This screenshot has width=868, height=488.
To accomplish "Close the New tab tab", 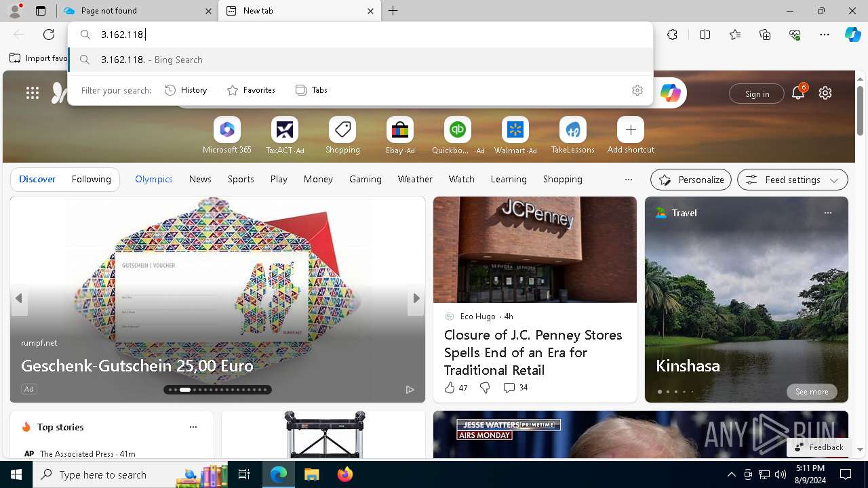I will pyautogui.click(x=370, y=11).
